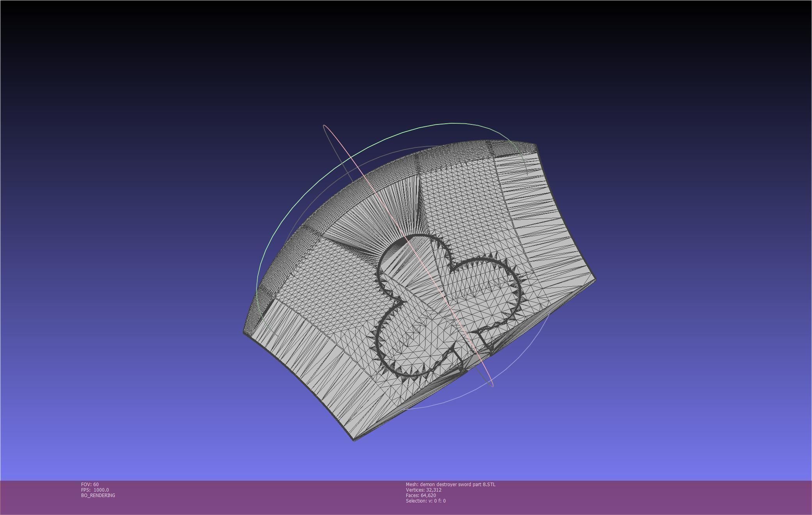
Task: Click the mesh filename label
Action: point(451,484)
